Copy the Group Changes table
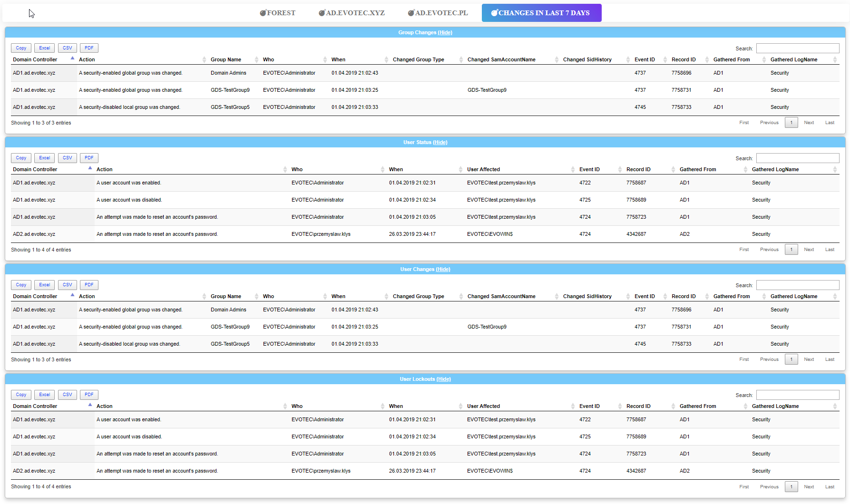 21,48
